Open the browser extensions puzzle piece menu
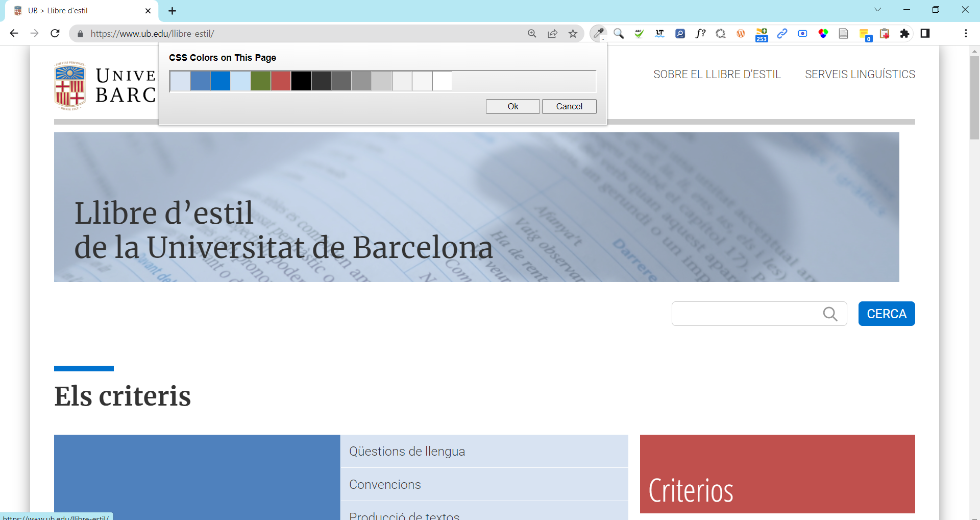Image resolution: width=980 pixels, height=520 pixels. (x=905, y=34)
